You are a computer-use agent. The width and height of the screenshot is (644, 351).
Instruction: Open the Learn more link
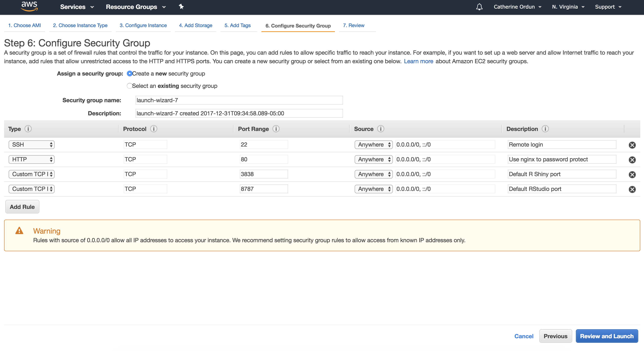[418, 61]
